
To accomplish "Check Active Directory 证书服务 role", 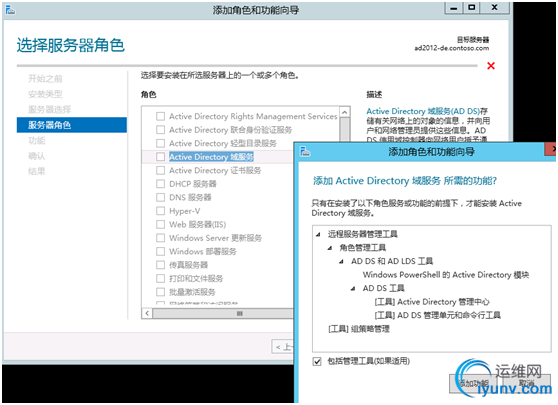I will 160,170.
